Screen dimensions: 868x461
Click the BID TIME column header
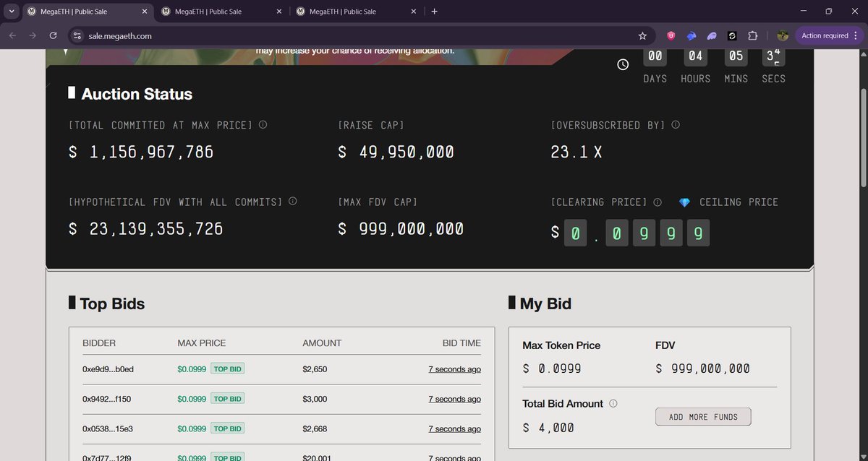click(461, 343)
